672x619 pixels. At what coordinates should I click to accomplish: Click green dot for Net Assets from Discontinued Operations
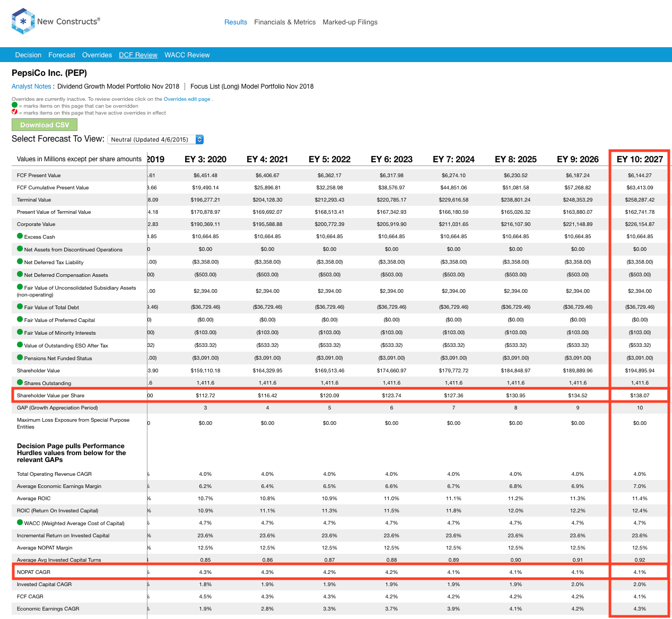[x=20, y=249]
